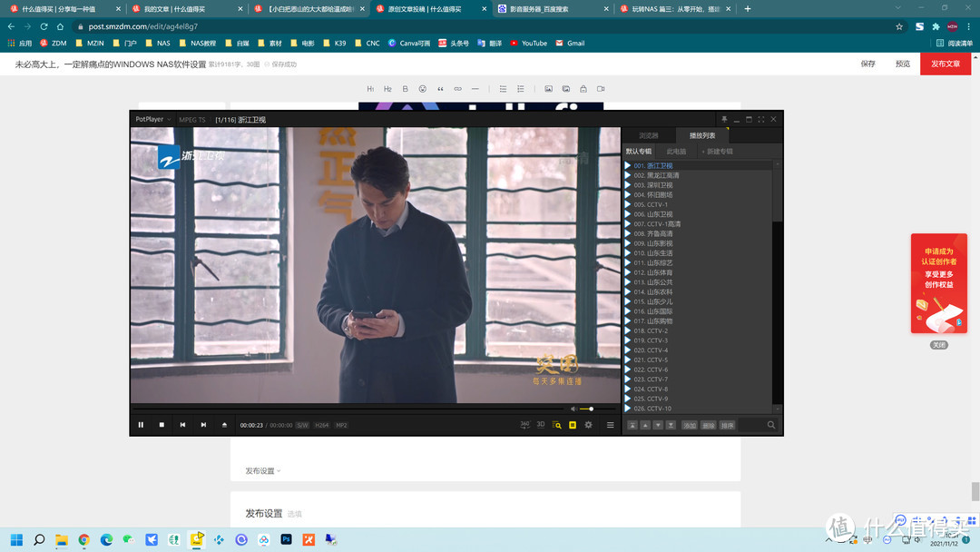Open PotPlayer settings with the gear icon

[587, 425]
